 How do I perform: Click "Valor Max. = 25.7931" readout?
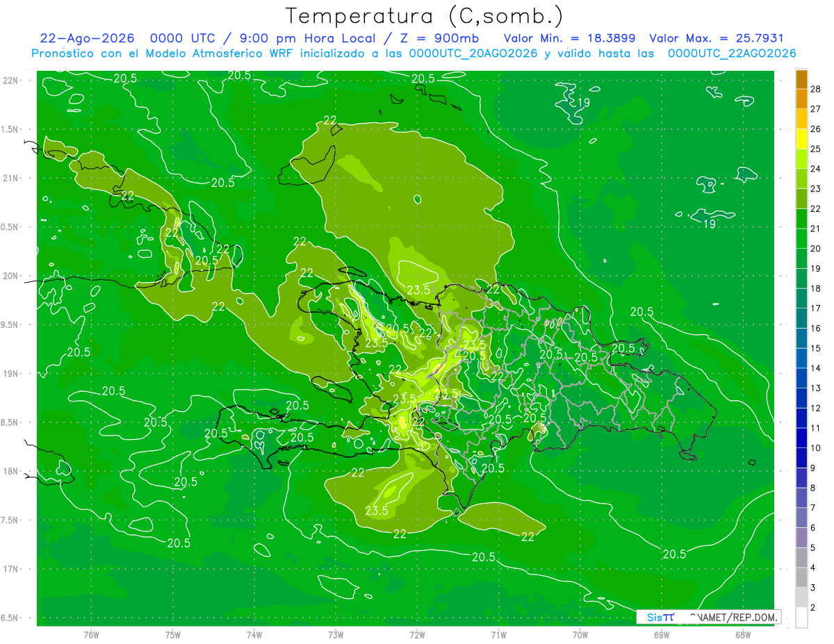(717, 38)
